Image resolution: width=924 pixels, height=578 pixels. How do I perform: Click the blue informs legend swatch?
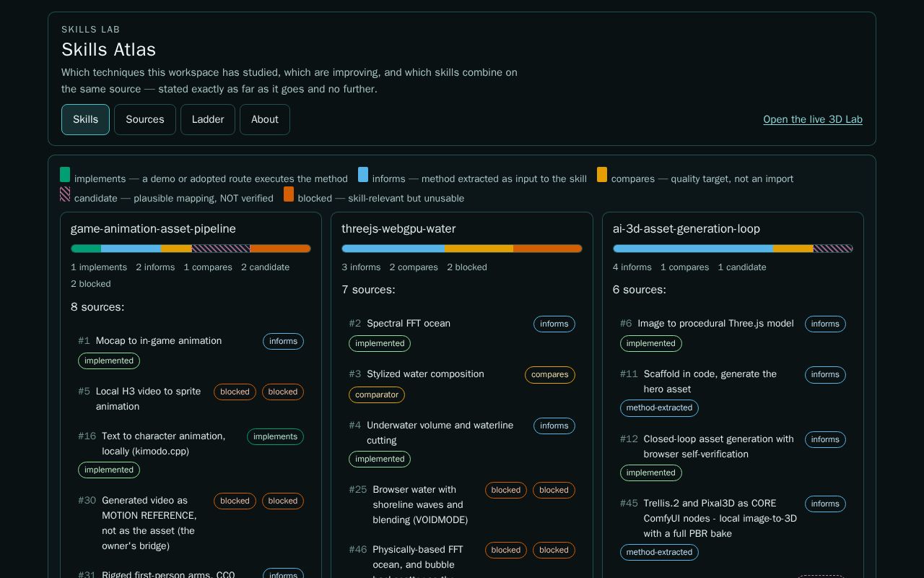pos(363,174)
